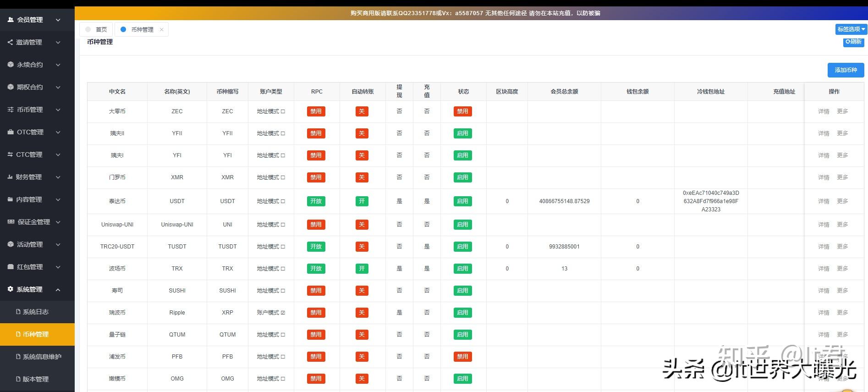Click the 泰达币 cell
Screen dimensions: 868x392
tap(117, 201)
